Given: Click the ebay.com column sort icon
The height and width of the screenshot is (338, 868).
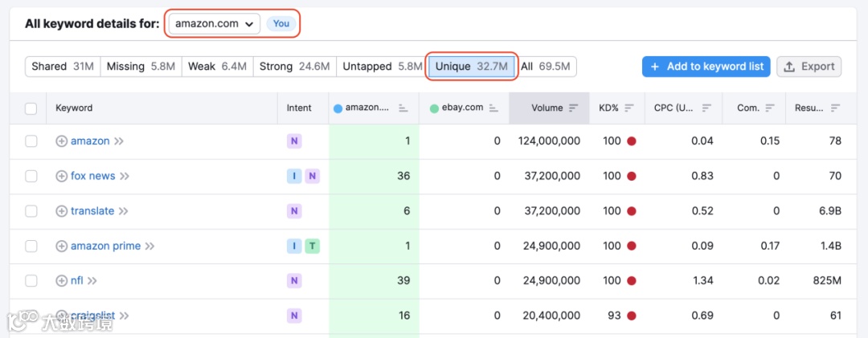Looking at the screenshot, I should [493, 108].
